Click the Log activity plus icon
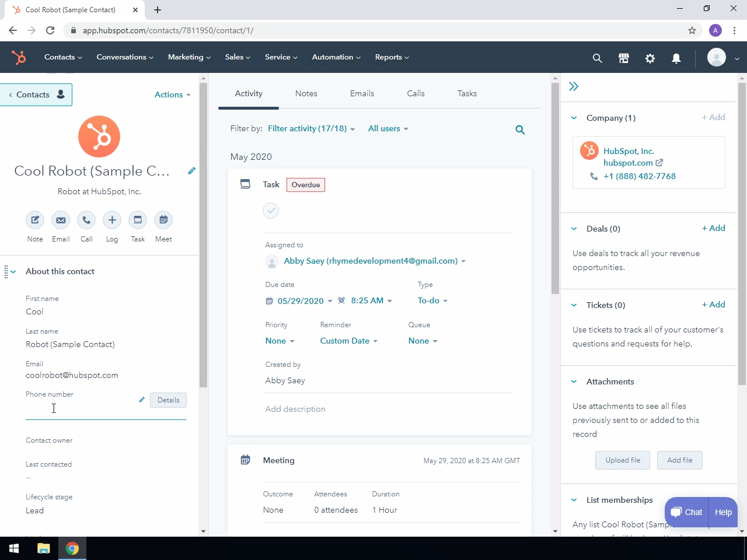Screen dimensions: 747x560 112,220
